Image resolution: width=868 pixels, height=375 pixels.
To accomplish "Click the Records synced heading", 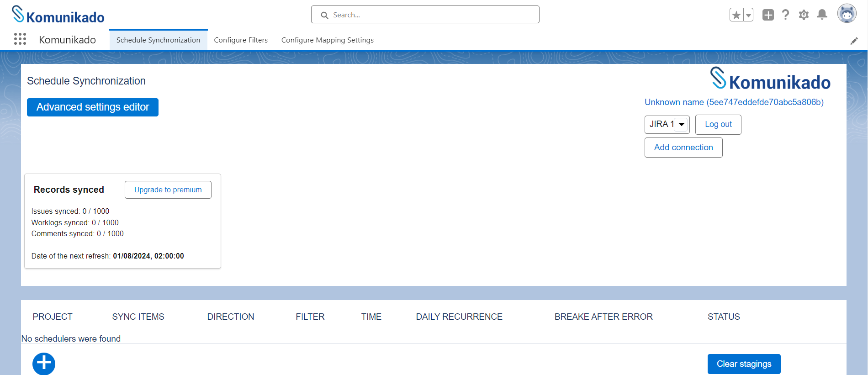I will pyautogui.click(x=69, y=190).
